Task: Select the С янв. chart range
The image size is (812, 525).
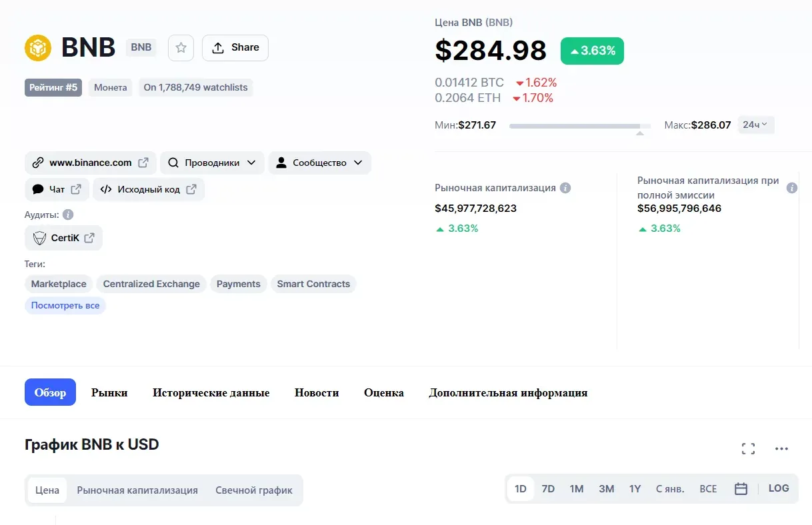Action: pyautogui.click(x=670, y=489)
